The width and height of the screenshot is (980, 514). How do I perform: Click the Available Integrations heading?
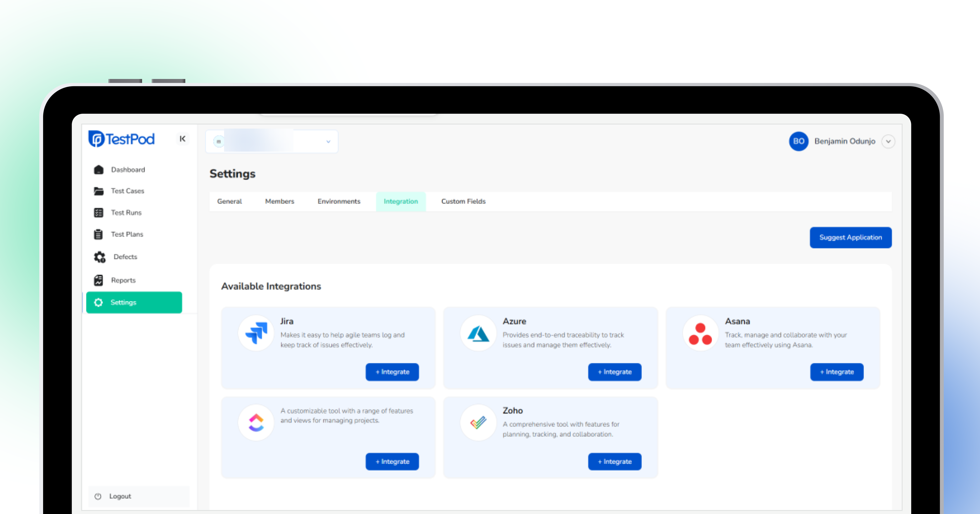271,286
